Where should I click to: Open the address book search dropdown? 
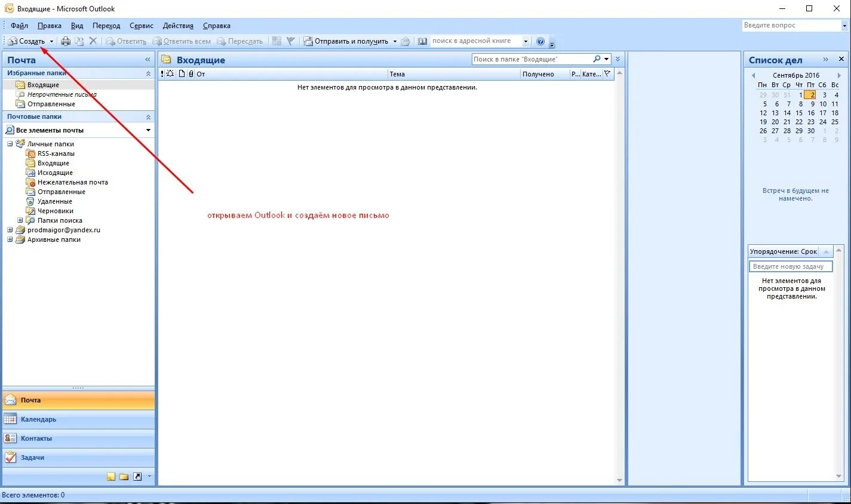click(x=526, y=41)
